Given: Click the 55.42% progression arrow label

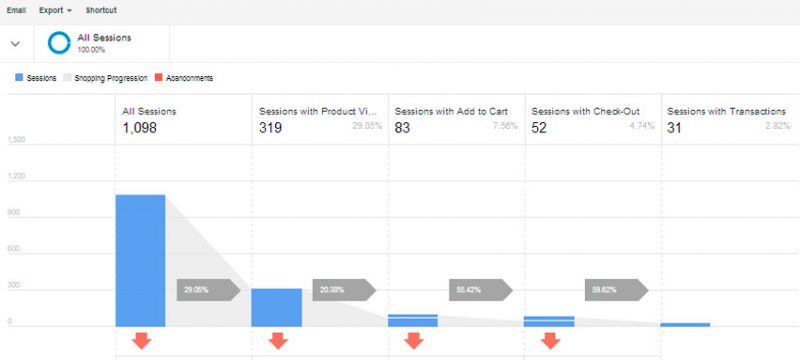Looking at the screenshot, I should [x=481, y=290].
